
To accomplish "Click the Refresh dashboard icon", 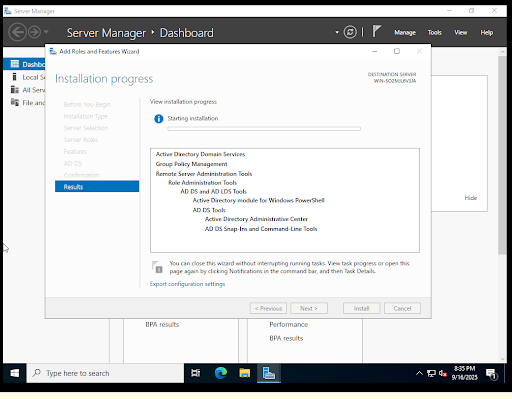I will pos(350,32).
